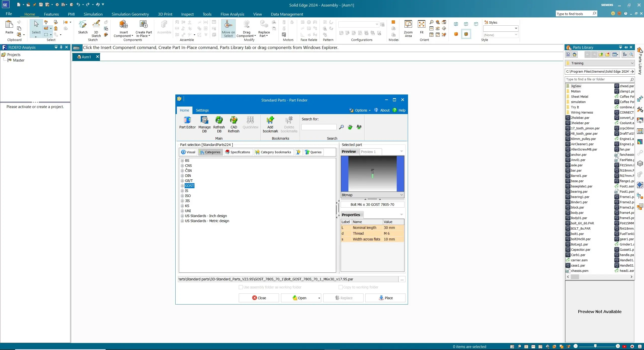Toggle Categories part selection view
This screenshot has width=644, height=350.
210,152
